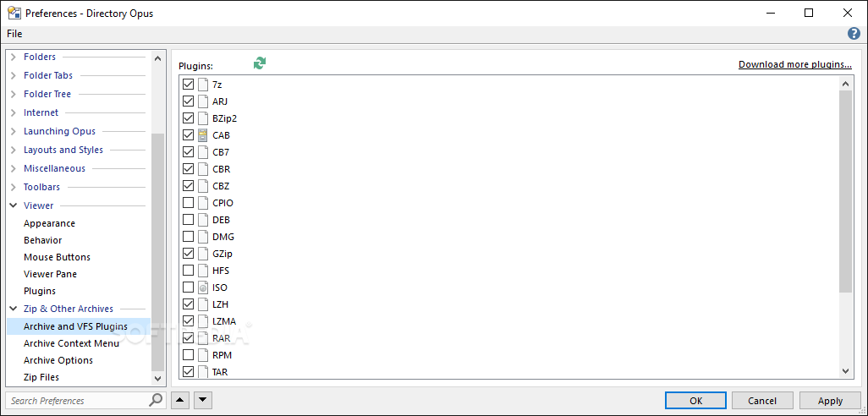
Task: Select Archive Context Menu page
Action: click(71, 343)
